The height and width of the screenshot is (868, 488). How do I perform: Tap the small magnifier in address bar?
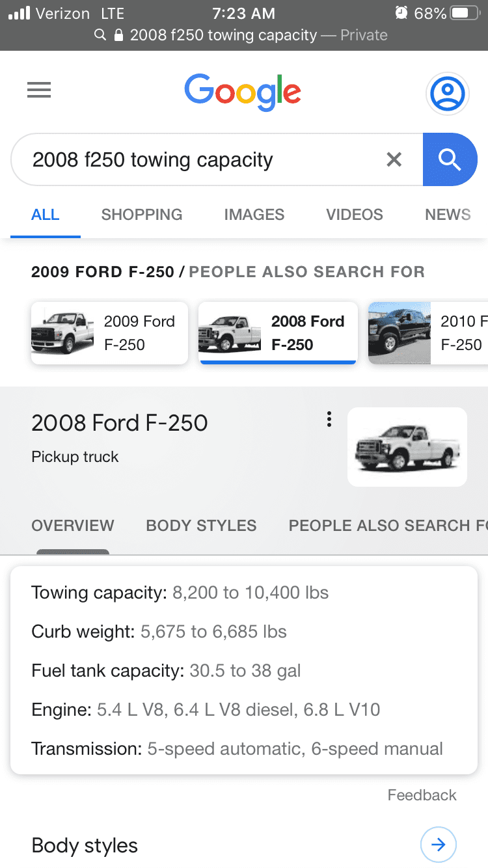(x=100, y=35)
